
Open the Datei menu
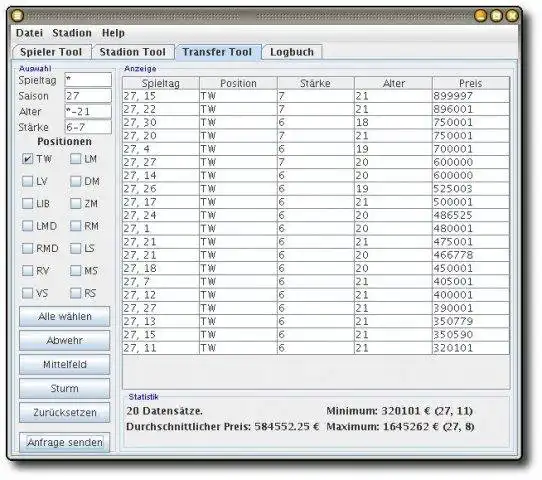[x=29, y=33]
